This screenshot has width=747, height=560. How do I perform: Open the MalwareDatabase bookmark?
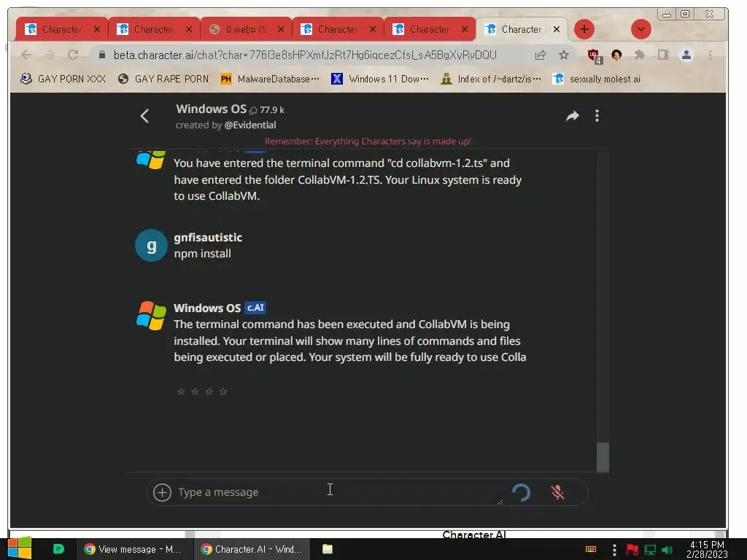(270, 79)
